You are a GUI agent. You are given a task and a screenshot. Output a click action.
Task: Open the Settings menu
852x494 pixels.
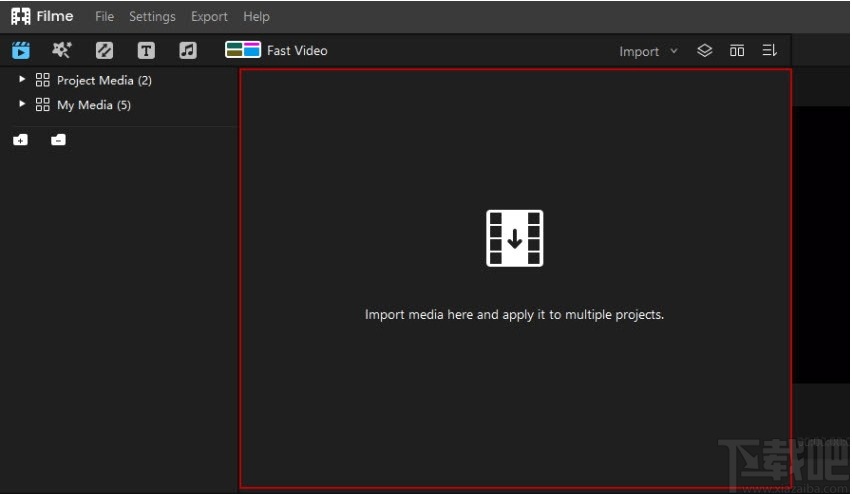[x=152, y=17]
